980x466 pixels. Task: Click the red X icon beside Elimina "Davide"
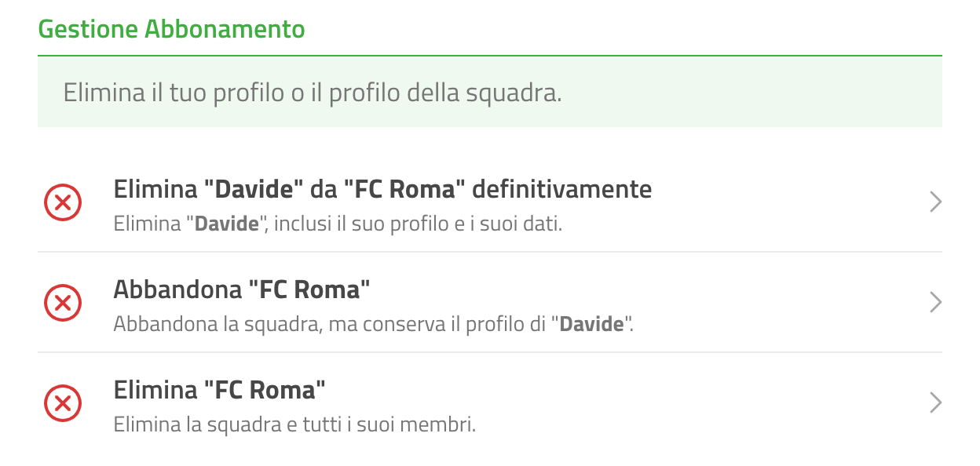tap(63, 202)
